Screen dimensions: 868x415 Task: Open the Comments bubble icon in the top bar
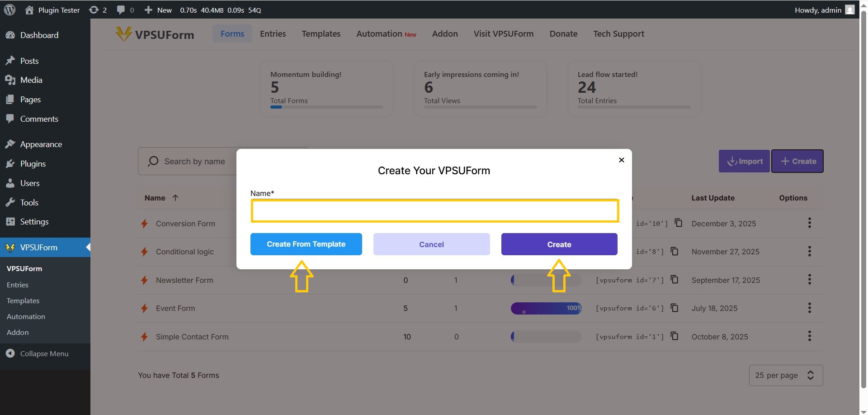coord(120,10)
